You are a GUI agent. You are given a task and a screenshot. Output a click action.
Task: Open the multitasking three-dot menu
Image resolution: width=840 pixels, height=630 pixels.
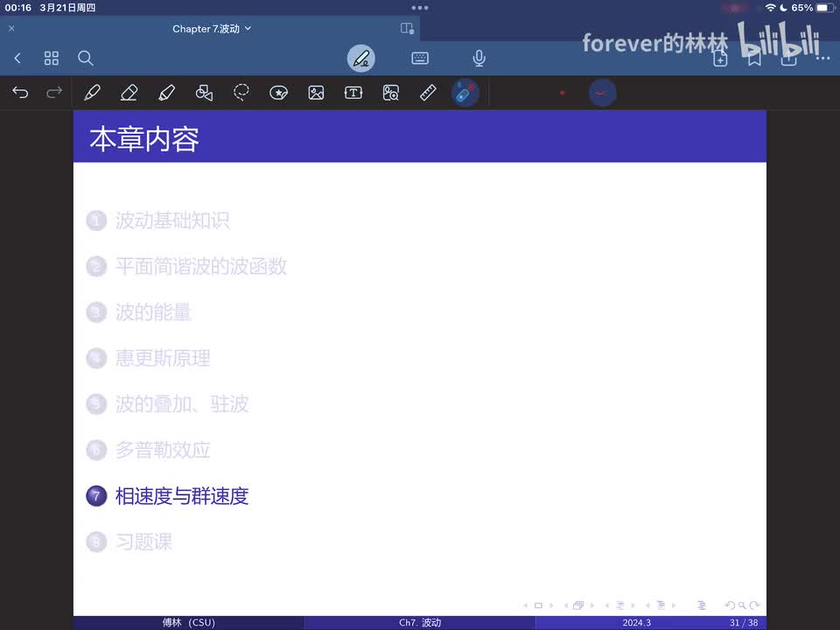point(420,8)
